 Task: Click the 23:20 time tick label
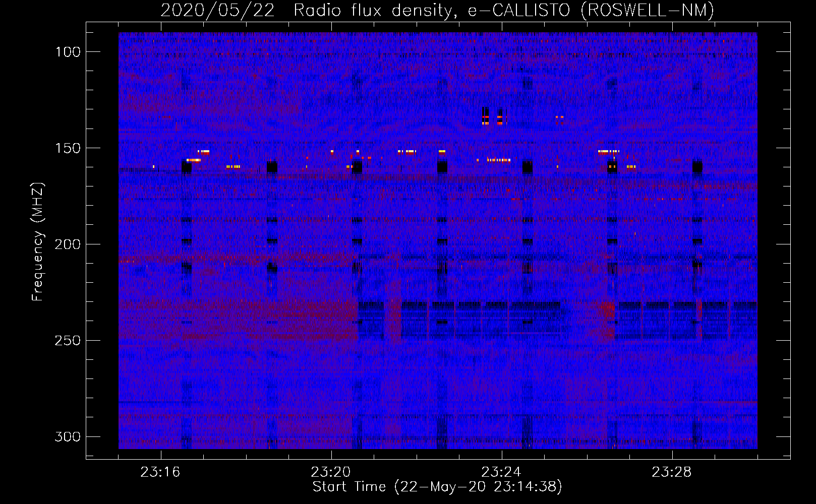coord(331,472)
